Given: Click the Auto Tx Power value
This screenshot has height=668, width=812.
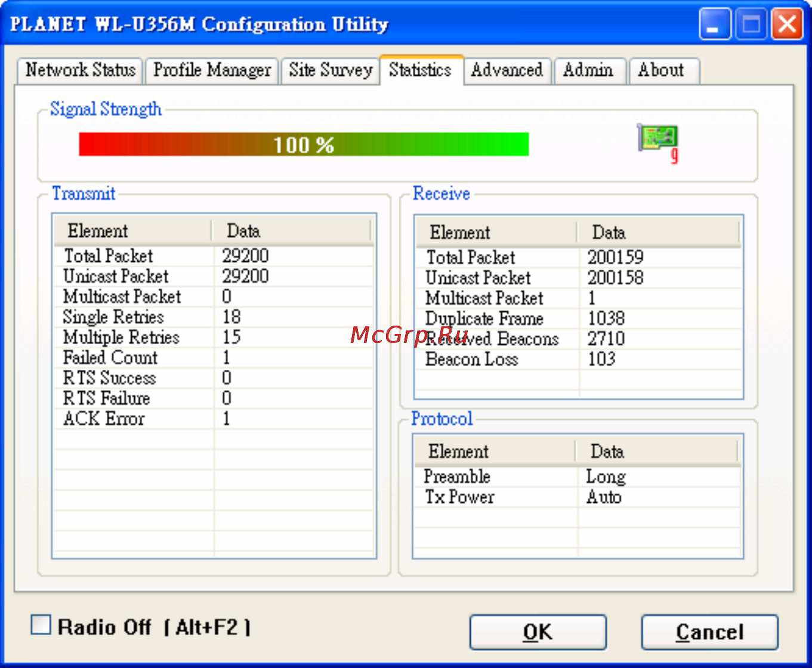Looking at the screenshot, I should 604,497.
